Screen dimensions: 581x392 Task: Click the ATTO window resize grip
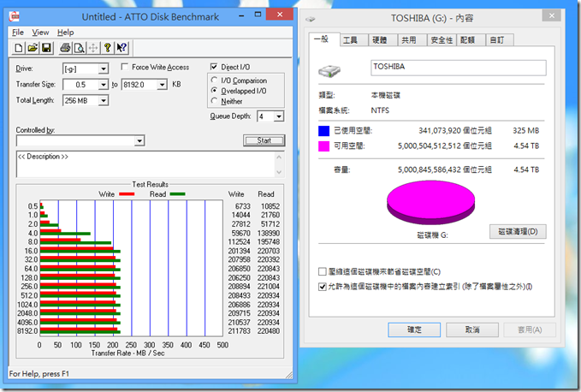click(x=289, y=375)
